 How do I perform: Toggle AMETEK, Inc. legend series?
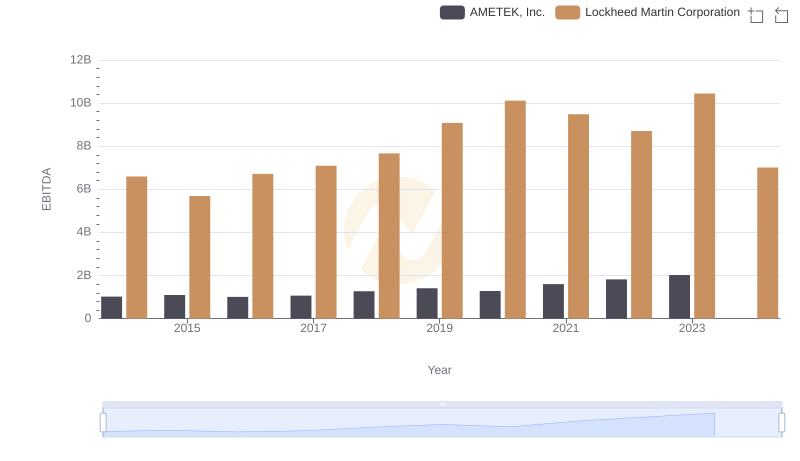coord(492,12)
